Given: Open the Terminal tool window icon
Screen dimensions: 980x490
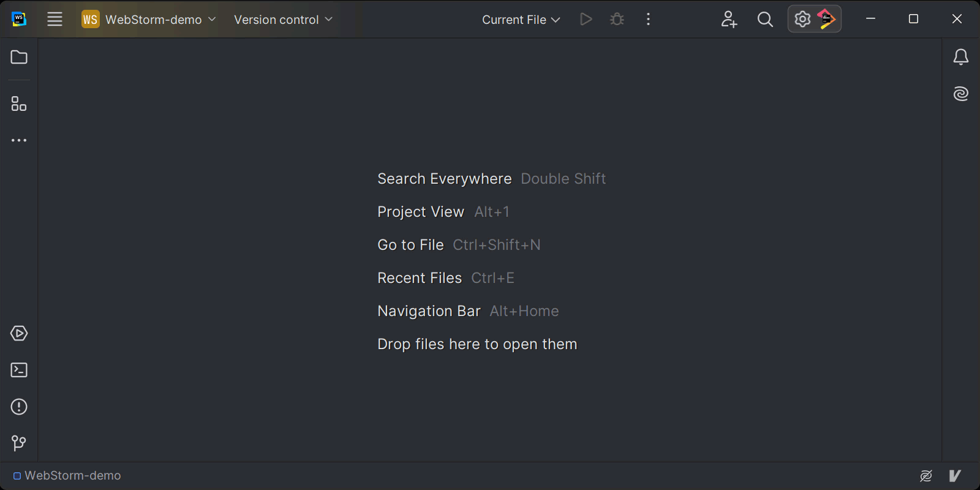Looking at the screenshot, I should click(x=18, y=370).
